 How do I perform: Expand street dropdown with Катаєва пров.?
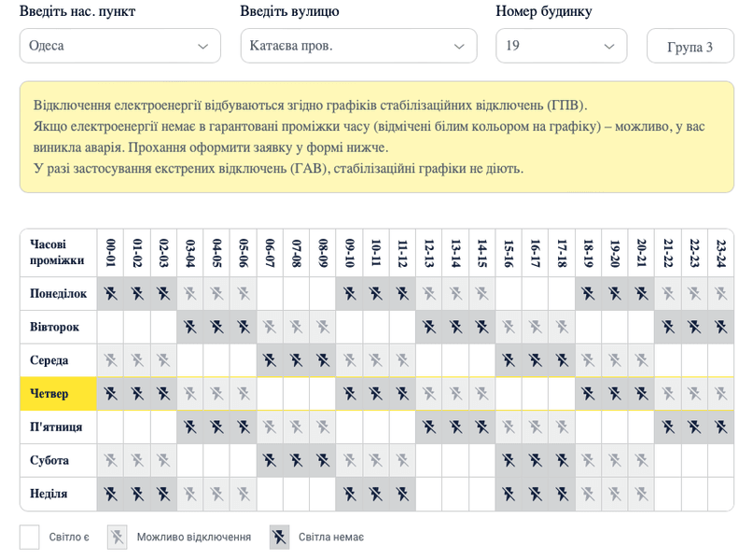point(357,46)
